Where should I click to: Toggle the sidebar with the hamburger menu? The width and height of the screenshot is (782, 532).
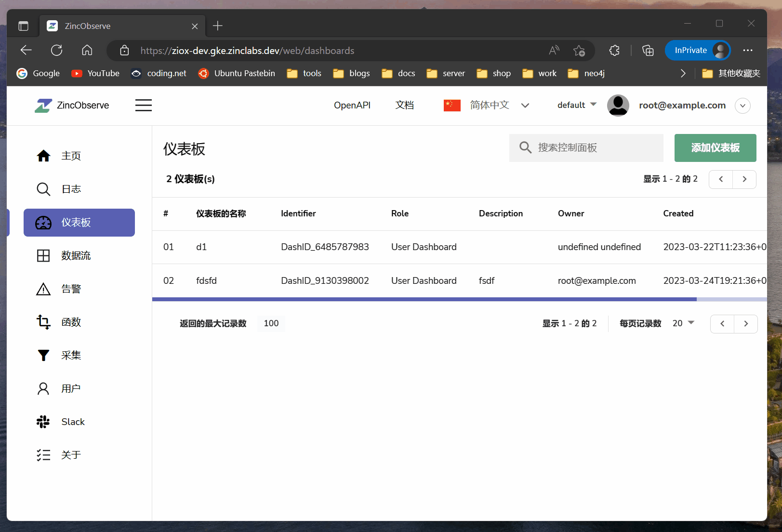tap(143, 105)
